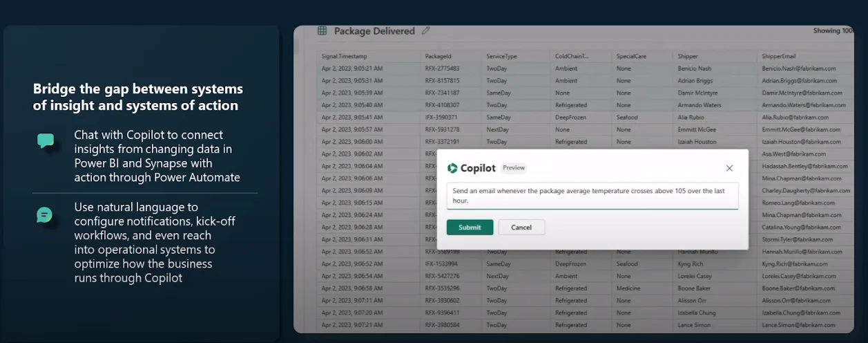The image size is (868, 343).
Task: Click email Kyng.Rich@fabrikam.com
Action: click(x=794, y=264)
